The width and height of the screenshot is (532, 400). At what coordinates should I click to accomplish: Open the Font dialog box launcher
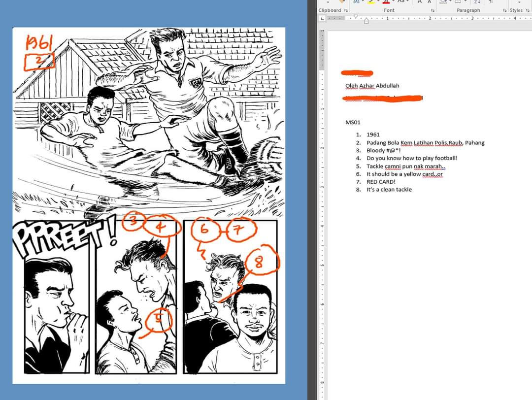(432, 9)
